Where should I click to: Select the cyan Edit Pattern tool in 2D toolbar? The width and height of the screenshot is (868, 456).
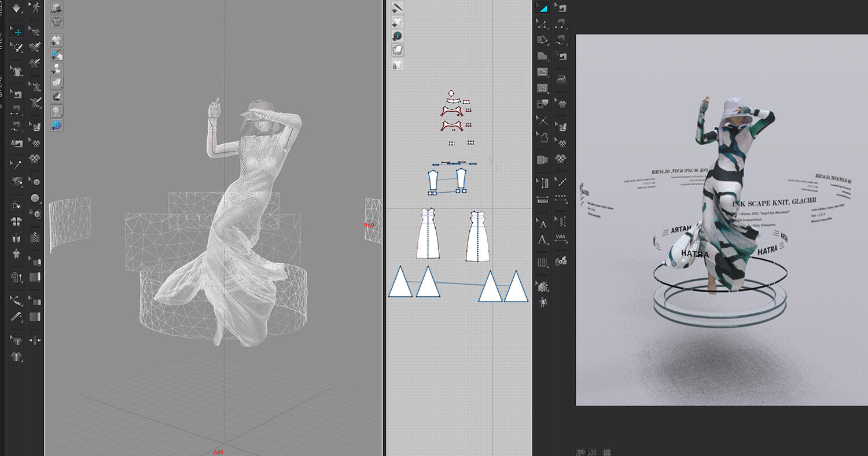(542, 8)
